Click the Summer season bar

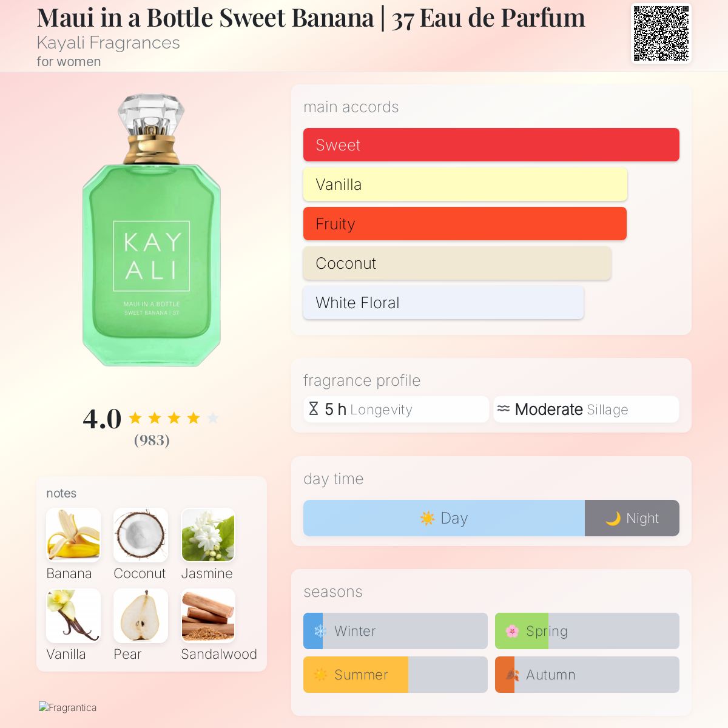click(x=395, y=675)
